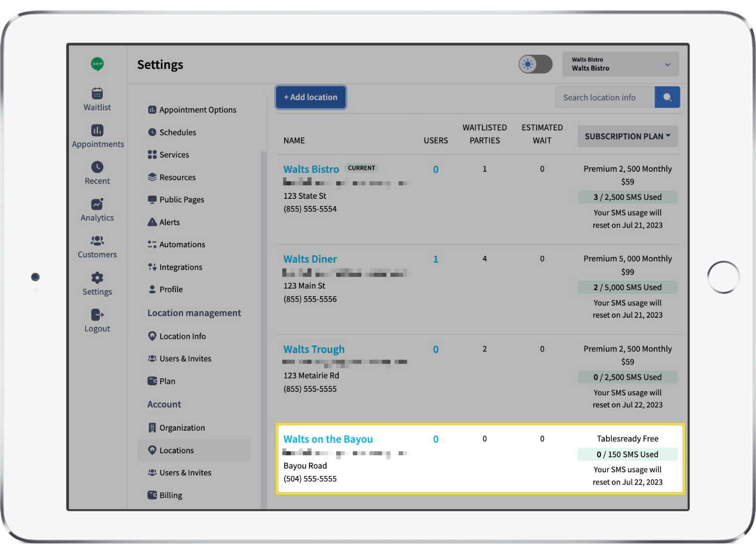Screen dimensions: 756x554
Task: Click the Add location button
Action: [310, 97]
